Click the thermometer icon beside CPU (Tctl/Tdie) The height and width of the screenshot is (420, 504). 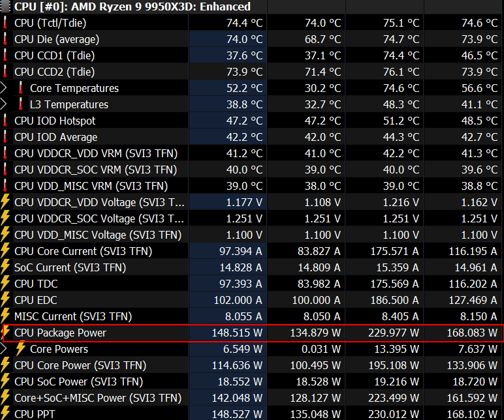coord(5,23)
